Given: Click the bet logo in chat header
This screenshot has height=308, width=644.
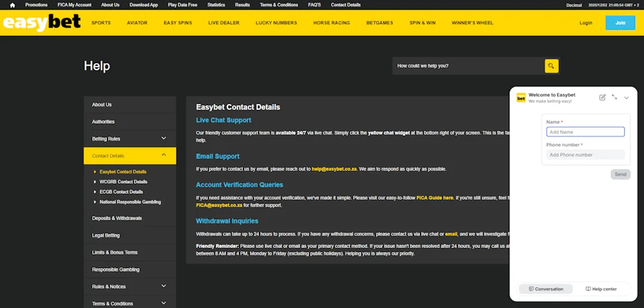Looking at the screenshot, I should 521,98.
